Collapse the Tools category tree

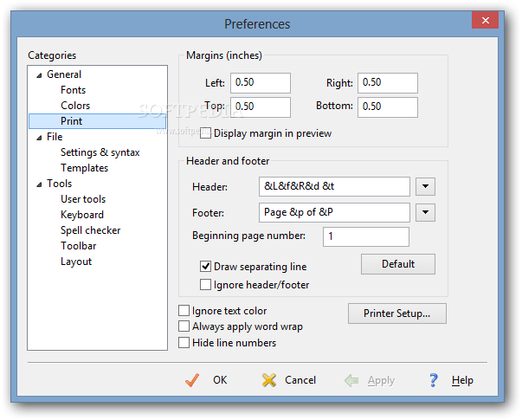coord(38,184)
